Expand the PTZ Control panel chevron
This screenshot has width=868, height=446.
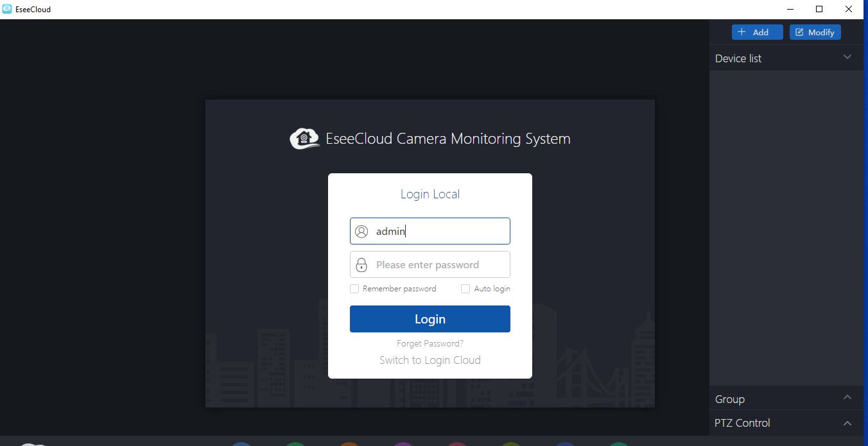pos(847,423)
